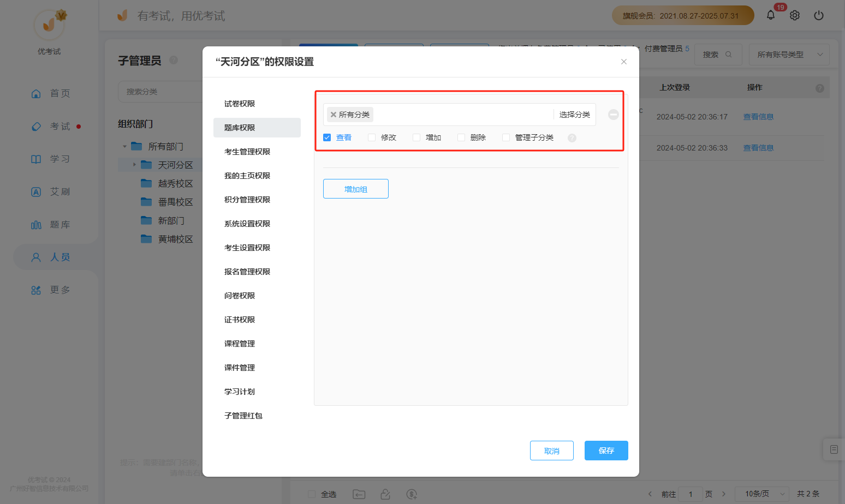The height and width of the screenshot is (504, 845).
Task: Go to previous page arrow
Action: pos(650,494)
